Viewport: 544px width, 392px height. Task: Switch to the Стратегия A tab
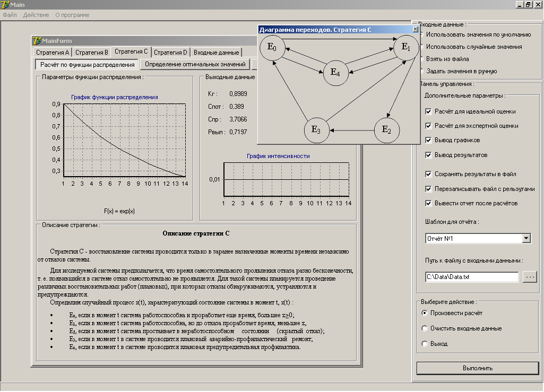[x=52, y=53]
